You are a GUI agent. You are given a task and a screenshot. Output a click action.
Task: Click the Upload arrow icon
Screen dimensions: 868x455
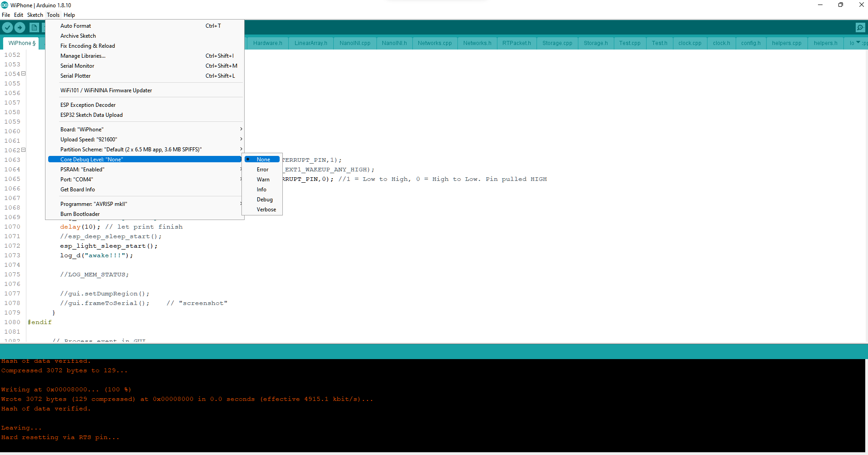(20, 28)
